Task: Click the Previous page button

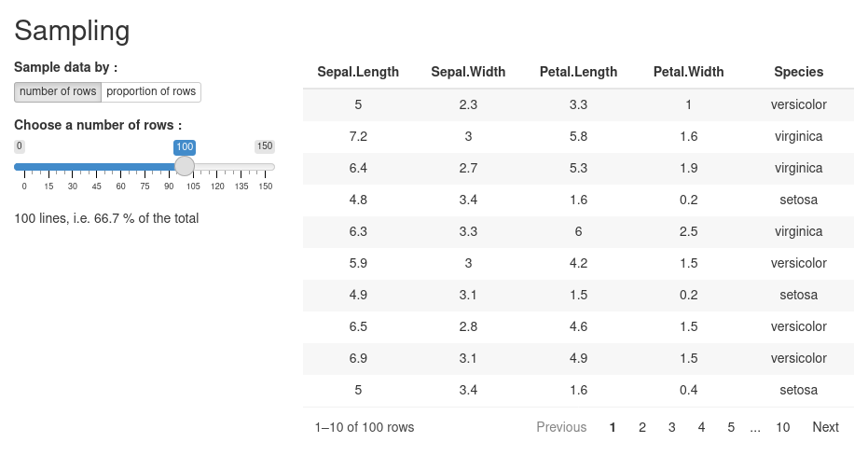Action: 561,427
